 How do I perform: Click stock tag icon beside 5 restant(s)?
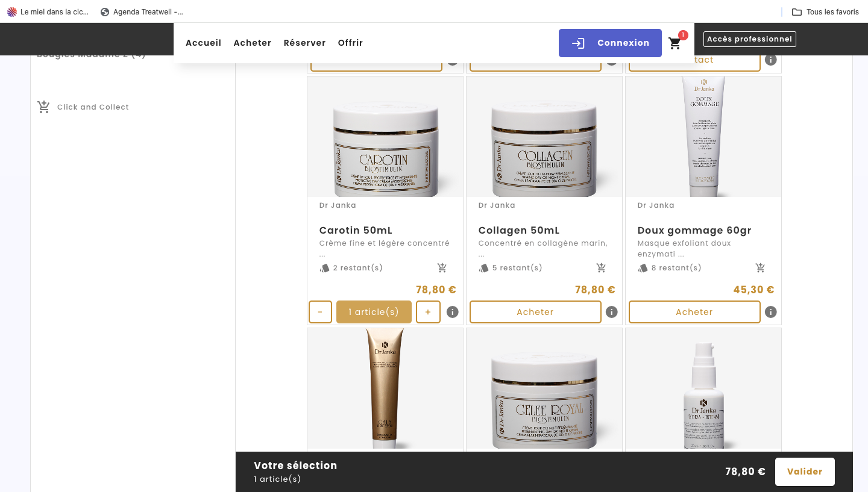[483, 268]
